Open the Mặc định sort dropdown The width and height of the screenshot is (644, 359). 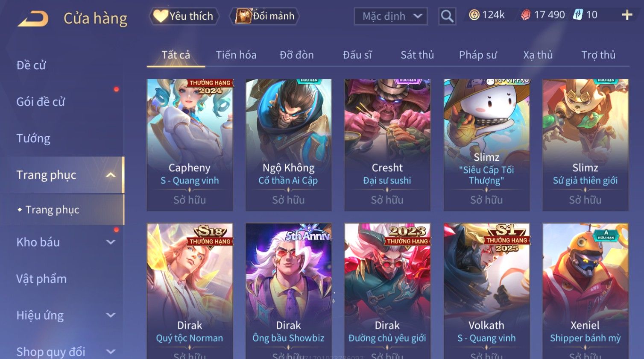(x=391, y=16)
